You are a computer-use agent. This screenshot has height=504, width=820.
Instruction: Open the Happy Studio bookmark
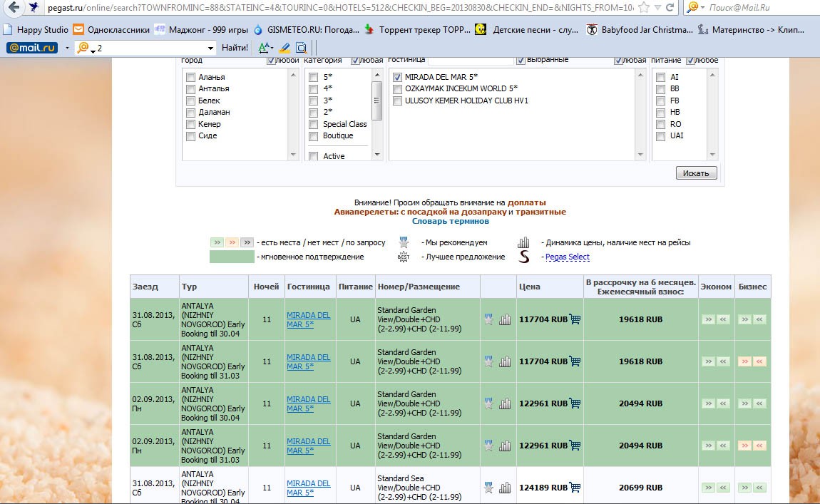click(36, 30)
